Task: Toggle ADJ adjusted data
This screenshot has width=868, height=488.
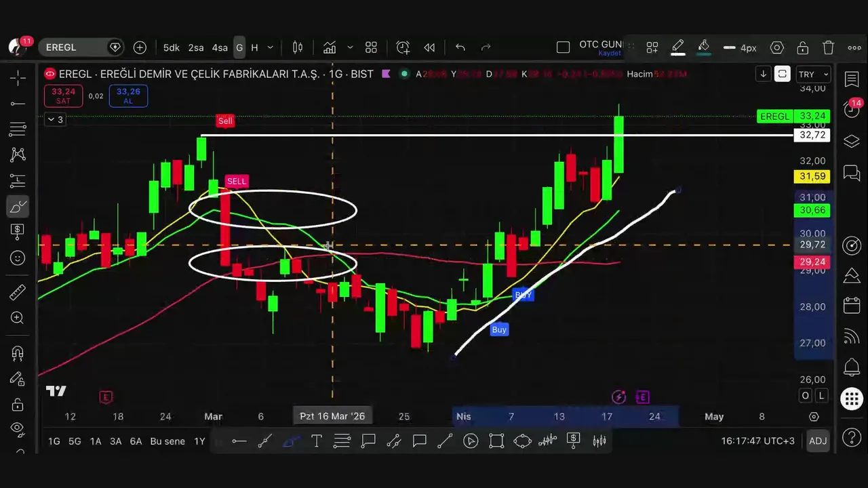Action: [818, 441]
